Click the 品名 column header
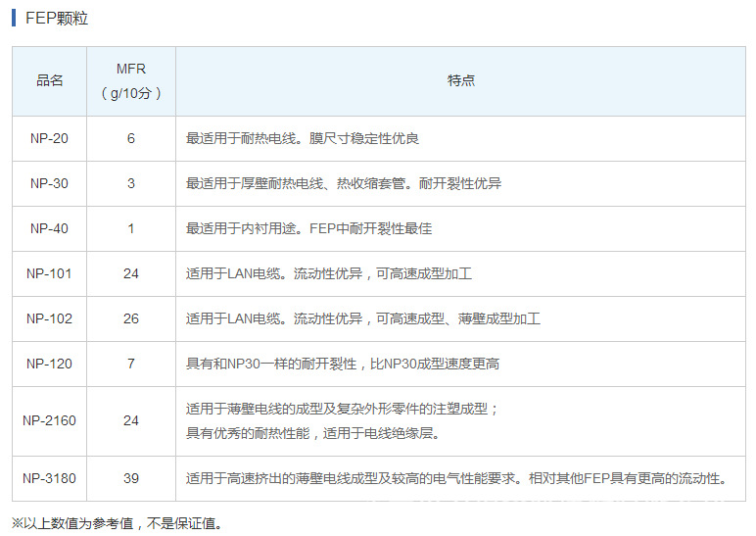Image resolution: width=756 pixels, height=536 pixels. 49,80
